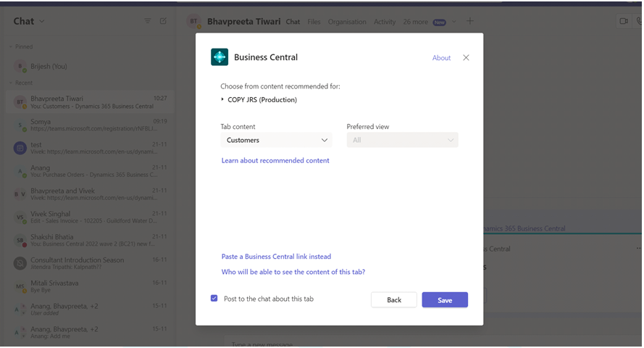
Task: Open the test group chat
Action: point(91,148)
